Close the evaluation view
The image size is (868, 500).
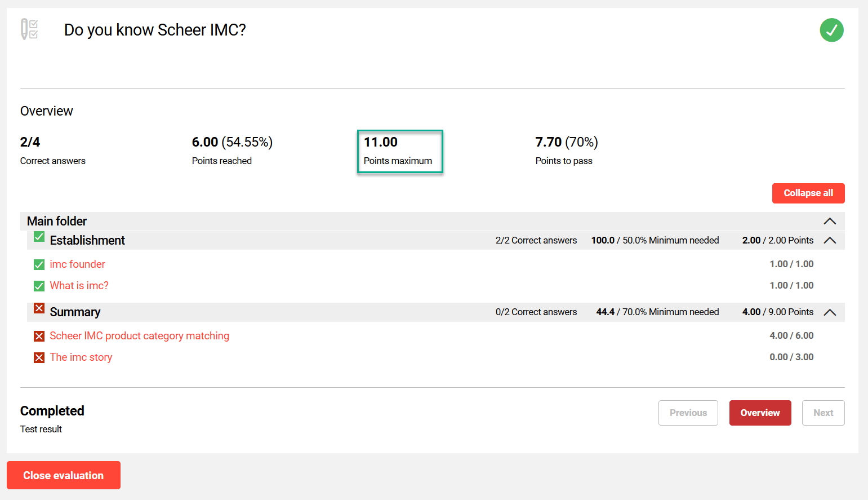[64, 475]
